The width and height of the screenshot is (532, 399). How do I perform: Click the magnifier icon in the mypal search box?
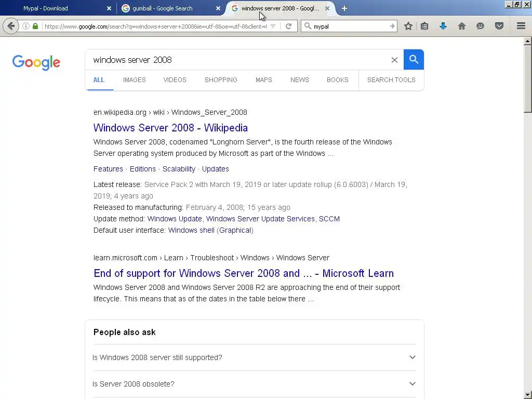308,26
